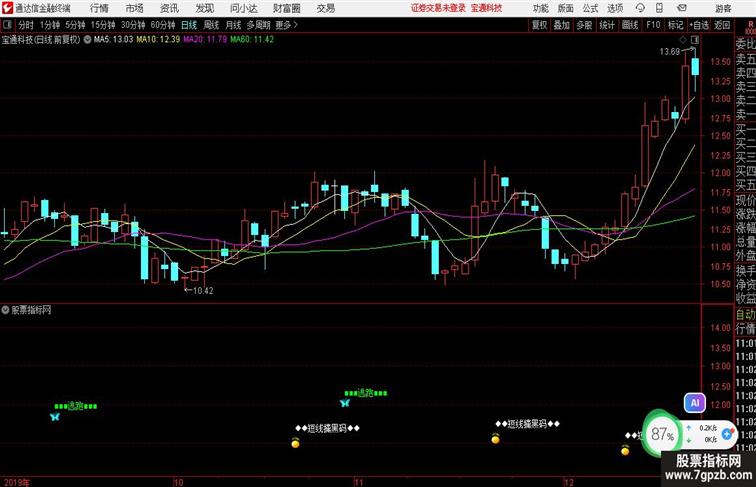Click the customer service headset icon
This screenshot has height=487, width=756.
640,8
